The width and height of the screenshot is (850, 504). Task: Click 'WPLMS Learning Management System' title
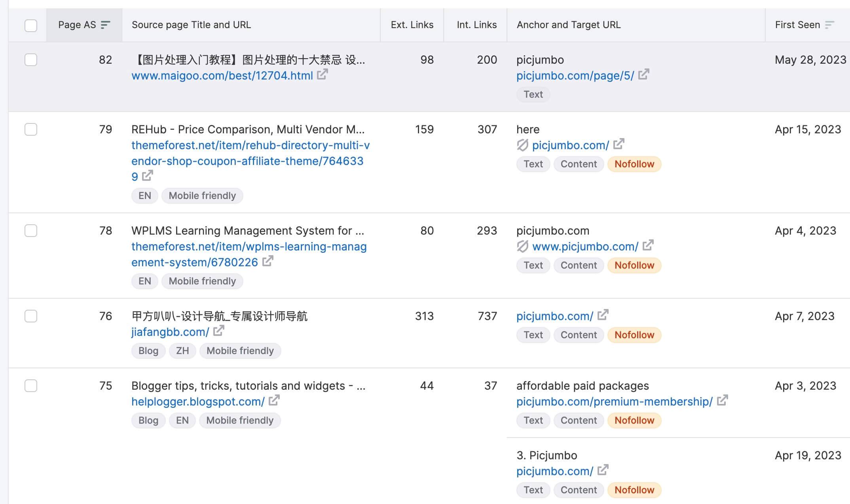248,231
